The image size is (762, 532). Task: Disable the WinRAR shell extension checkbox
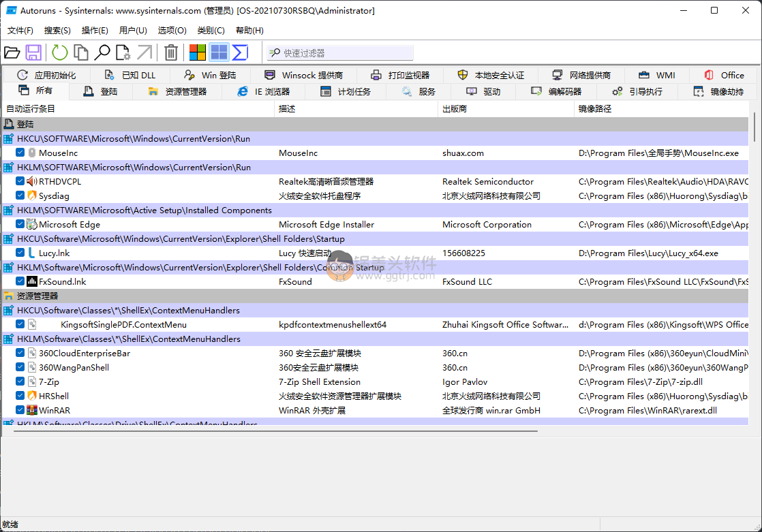tap(20, 410)
